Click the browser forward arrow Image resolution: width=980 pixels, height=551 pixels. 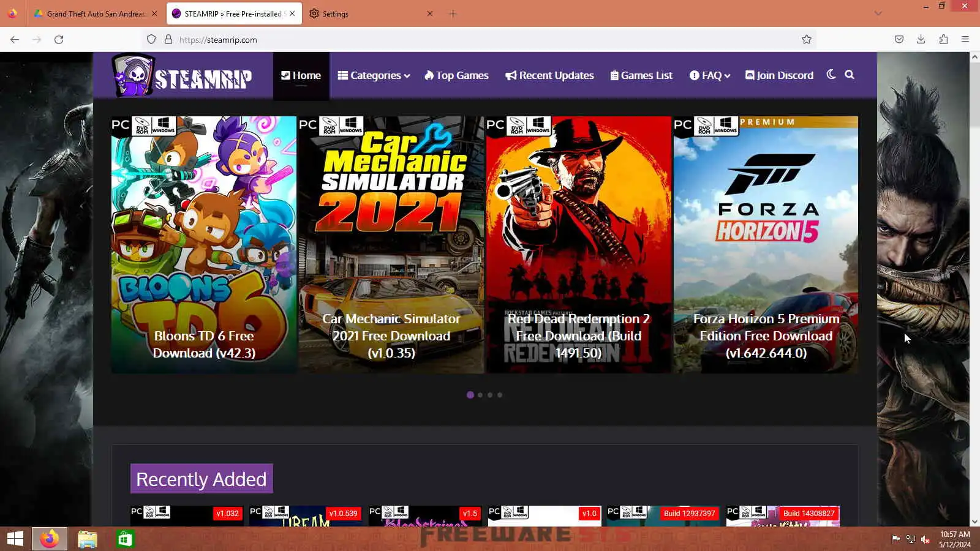pyautogui.click(x=37, y=40)
